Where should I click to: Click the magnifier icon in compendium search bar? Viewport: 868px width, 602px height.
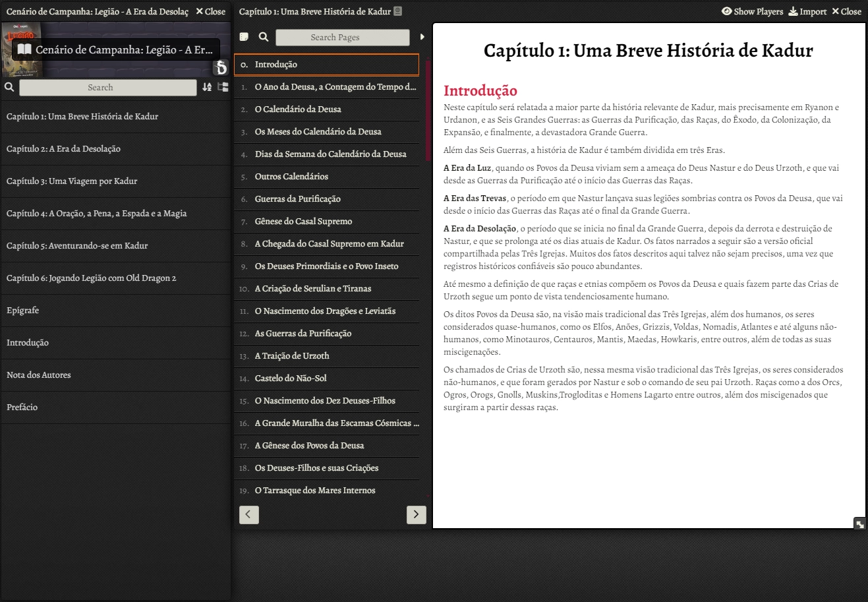click(9, 87)
